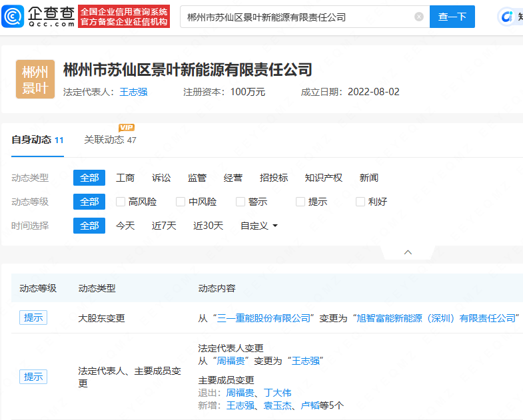Filter dynamics by 招投标
This screenshot has height=420, width=523.
point(274,178)
